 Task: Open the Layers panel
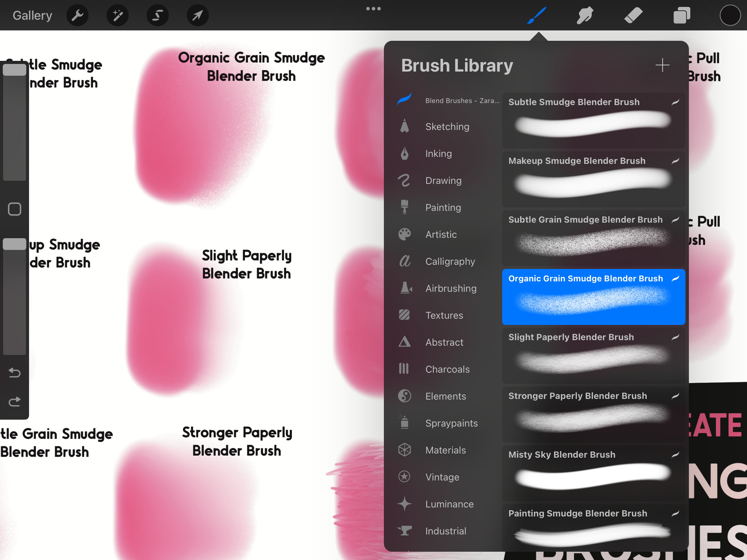[x=682, y=15]
